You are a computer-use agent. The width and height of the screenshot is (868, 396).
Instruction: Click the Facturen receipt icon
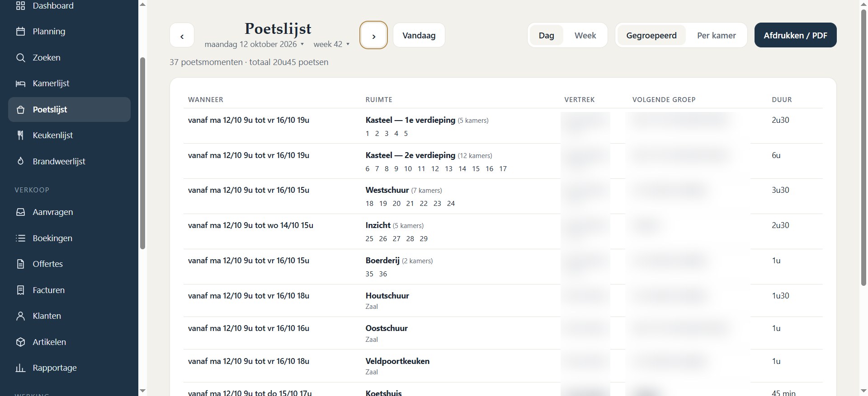(20, 290)
